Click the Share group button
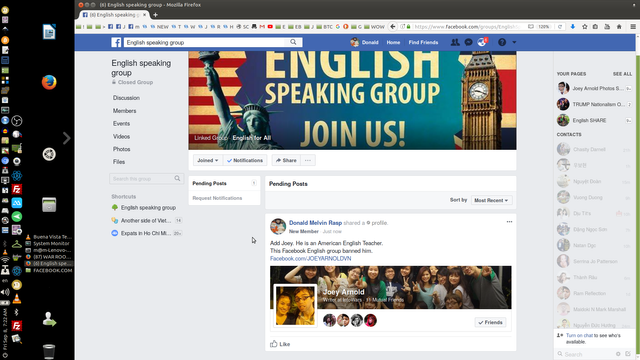The height and width of the screenshot is (360, 640). pos(286,160)
